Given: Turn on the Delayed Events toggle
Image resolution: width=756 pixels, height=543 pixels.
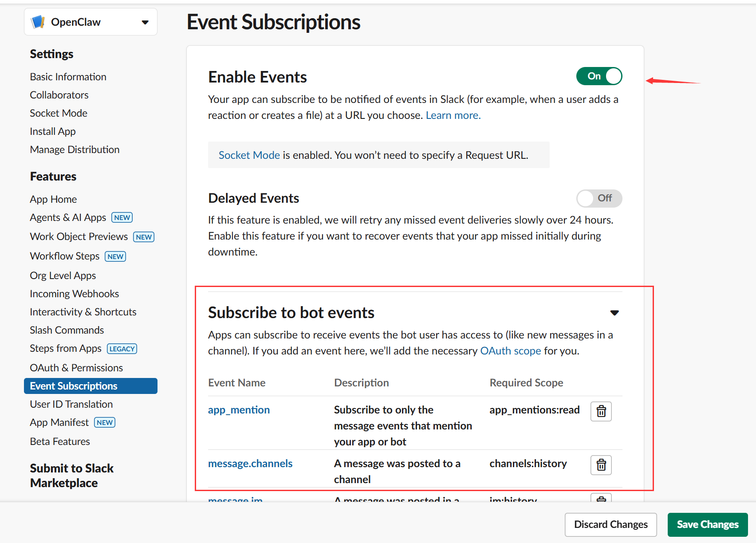Looking at the screenshot, I should click(599, 198).
